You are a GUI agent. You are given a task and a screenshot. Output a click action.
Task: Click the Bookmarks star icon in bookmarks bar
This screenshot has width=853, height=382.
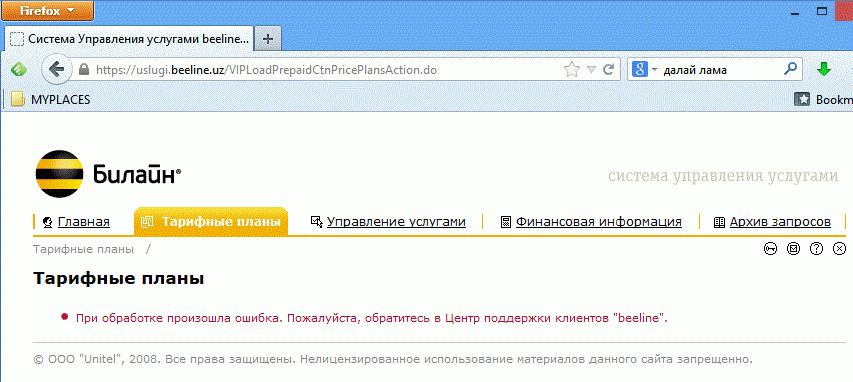tap(802, 100)
